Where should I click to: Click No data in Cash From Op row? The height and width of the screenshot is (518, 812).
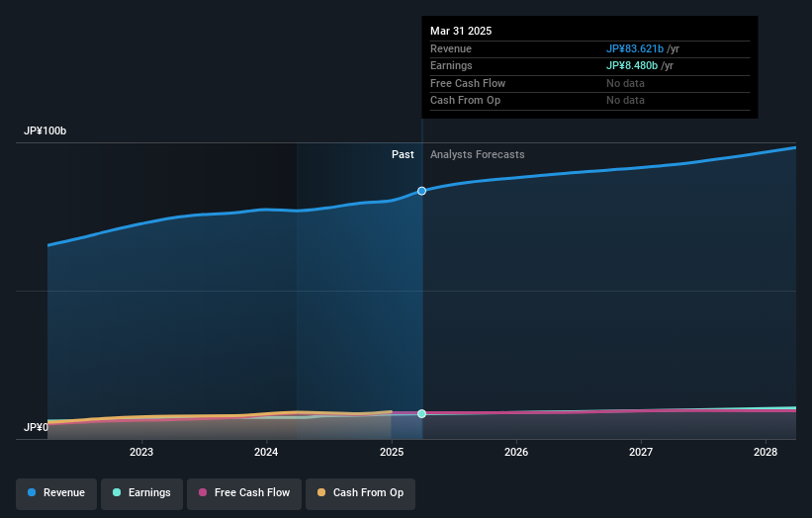coord(626,101)
